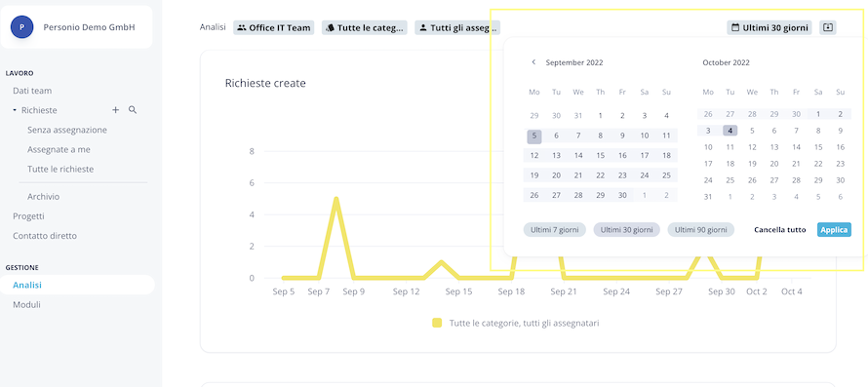The image size is (868, 387).
Task: Click Cancella tutto in the calendar
Action: (780, 230)
